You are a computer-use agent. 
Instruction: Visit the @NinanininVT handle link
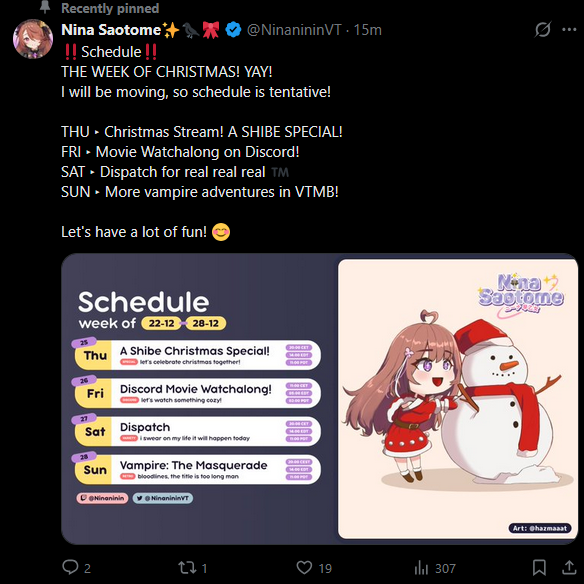pyautogui.click(x=294, y=30)
